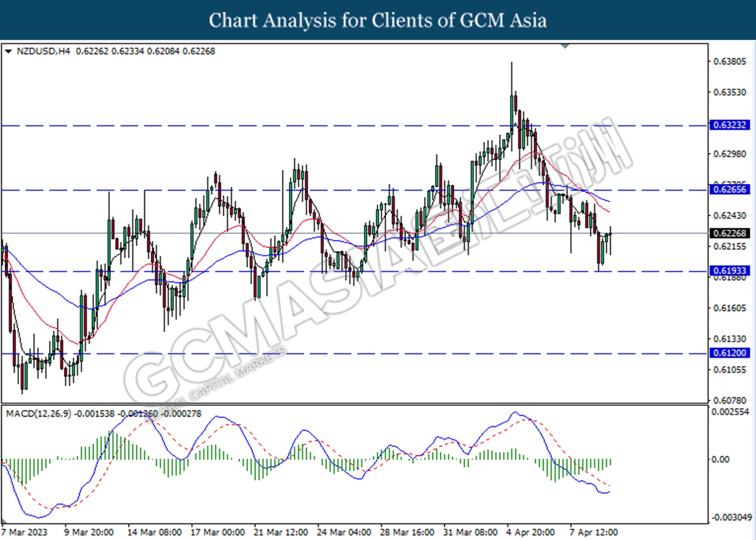Viewport: 756px width, 540px height.
Task: Click the Chart Analysis for Clients title
Action: (378, 20)
